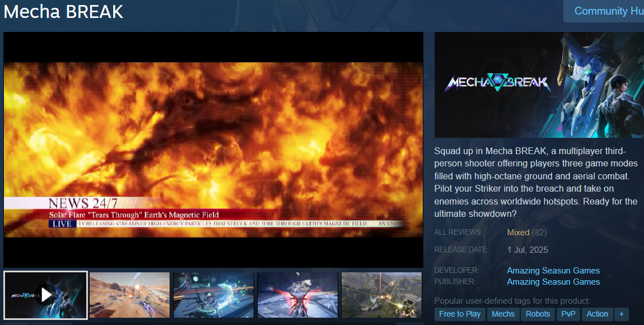Select the PvP tag
Screen dimensions: 644x325
coord(568,314)
